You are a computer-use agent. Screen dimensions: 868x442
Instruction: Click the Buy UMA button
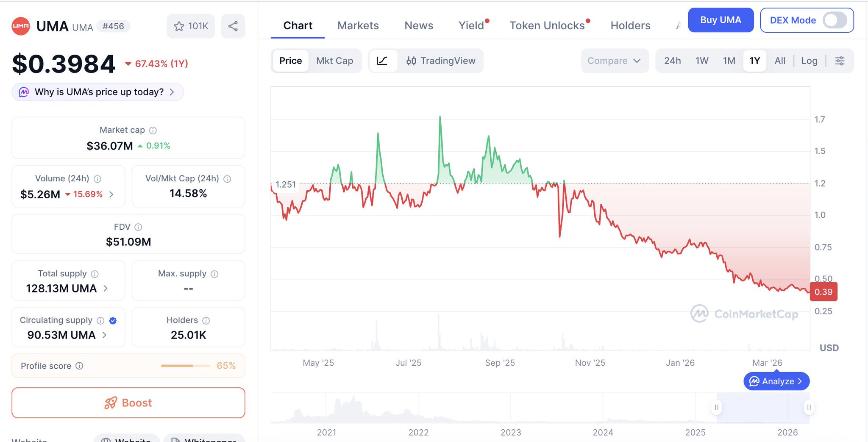click(x=720, y=20)
